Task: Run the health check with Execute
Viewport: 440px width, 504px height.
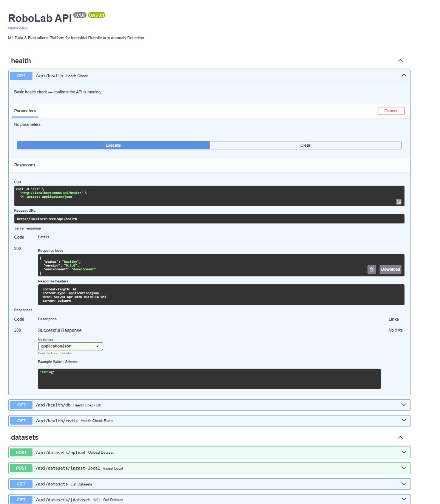Action: (113, 145)
